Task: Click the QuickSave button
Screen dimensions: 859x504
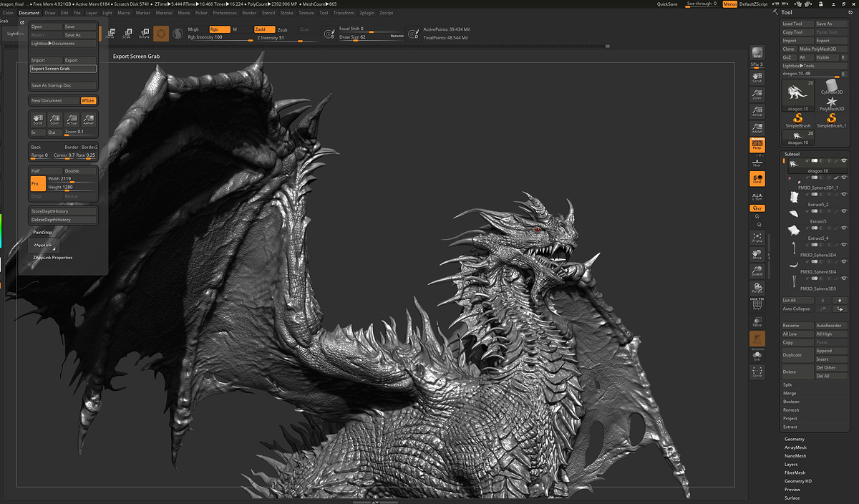Action: tap(667, 4)
